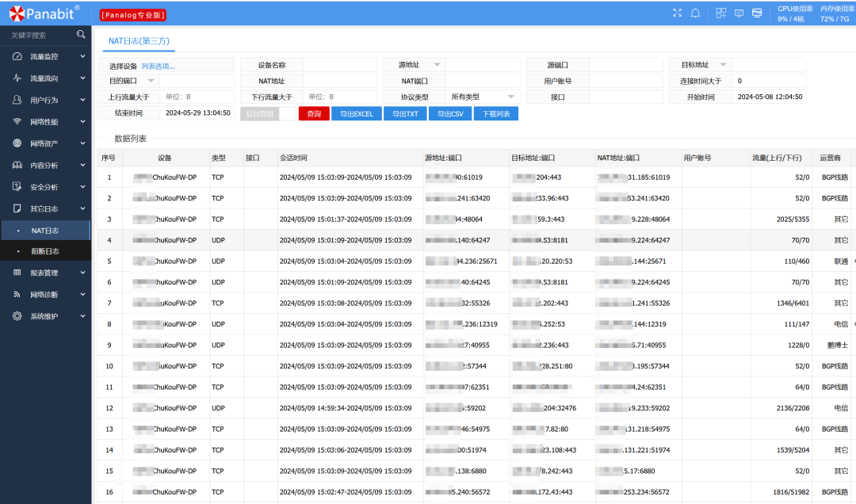Click the 流量(上行/下行) column header
Image resolution: width=856 pixels, height=504 pixels.
point(781,158)
